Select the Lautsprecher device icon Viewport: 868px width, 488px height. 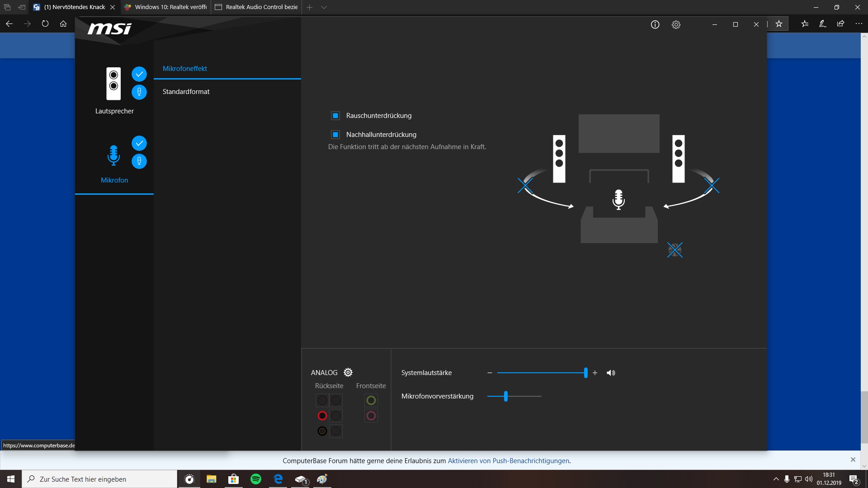click(113, 84)
